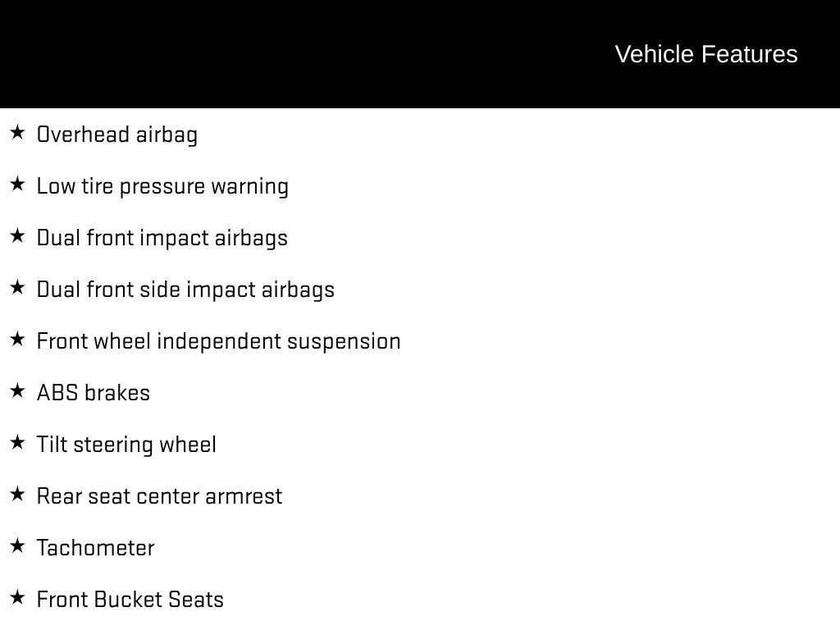The height and width of the screenshot is (630, 840).
Task: Select the Rear seat center armrest text
Action: pos(159,496)
